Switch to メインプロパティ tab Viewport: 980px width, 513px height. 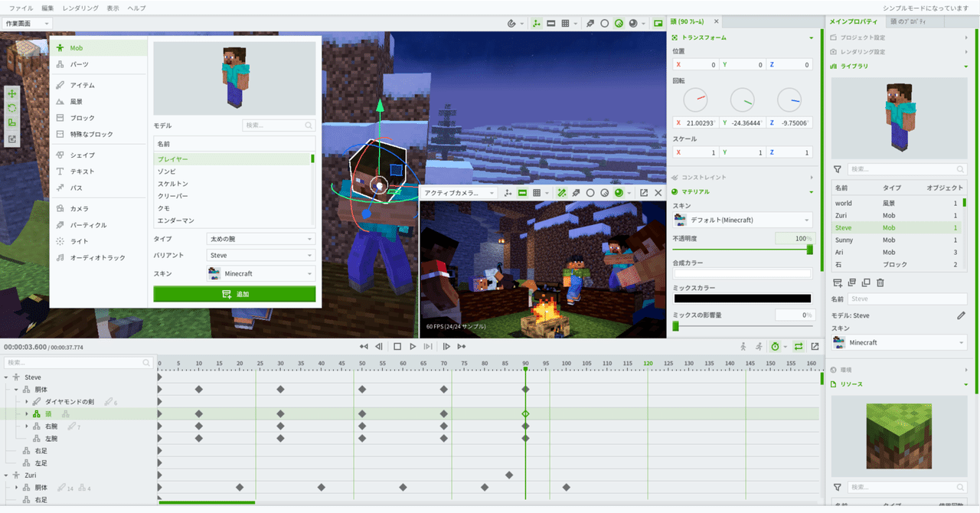[856, 21]
